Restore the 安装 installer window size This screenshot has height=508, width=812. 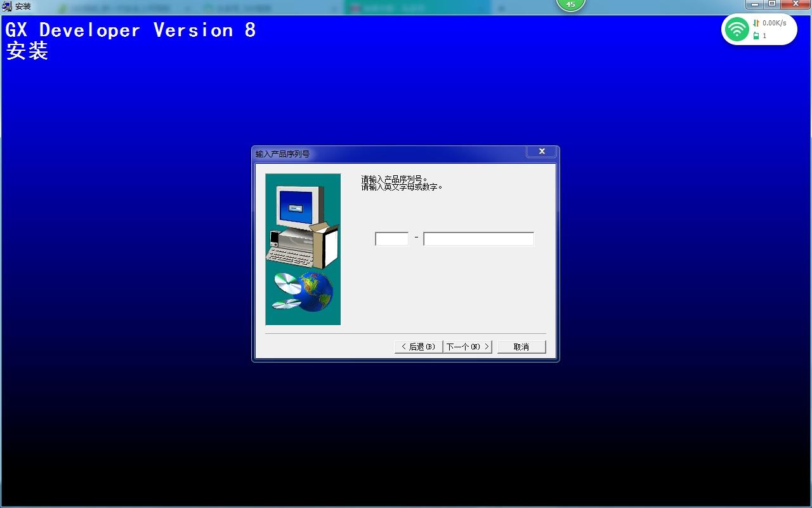pyautogui.click(x=772, y=4)
